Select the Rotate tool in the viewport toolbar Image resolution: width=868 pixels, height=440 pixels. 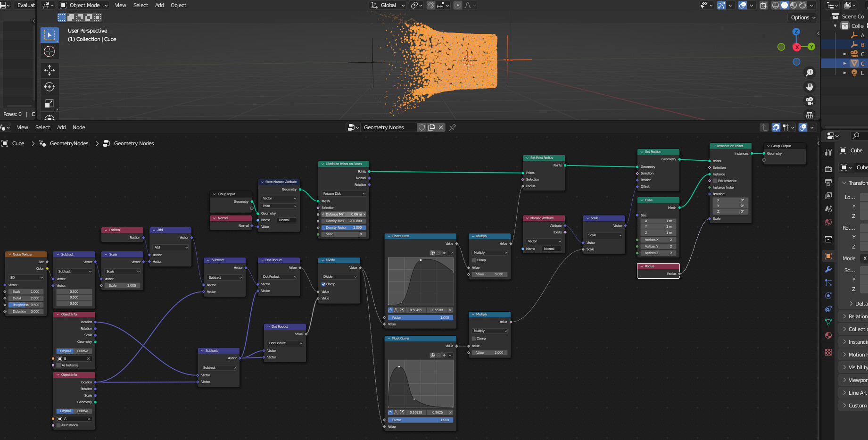click(x=50, y=86)
